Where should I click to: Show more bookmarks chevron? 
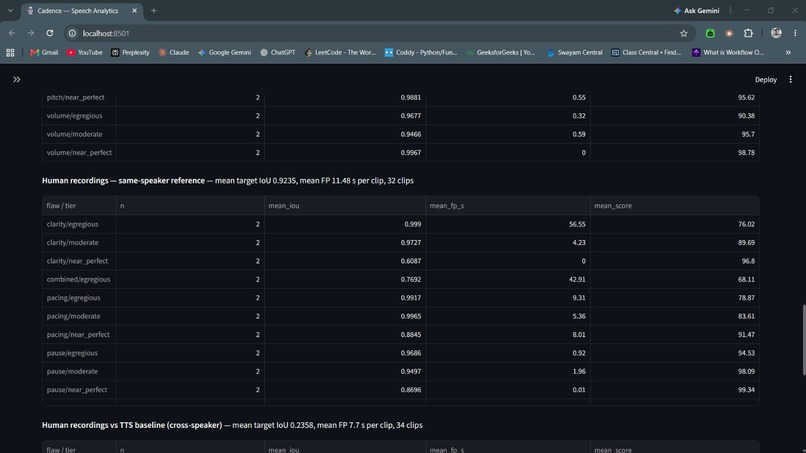[788, 52]
